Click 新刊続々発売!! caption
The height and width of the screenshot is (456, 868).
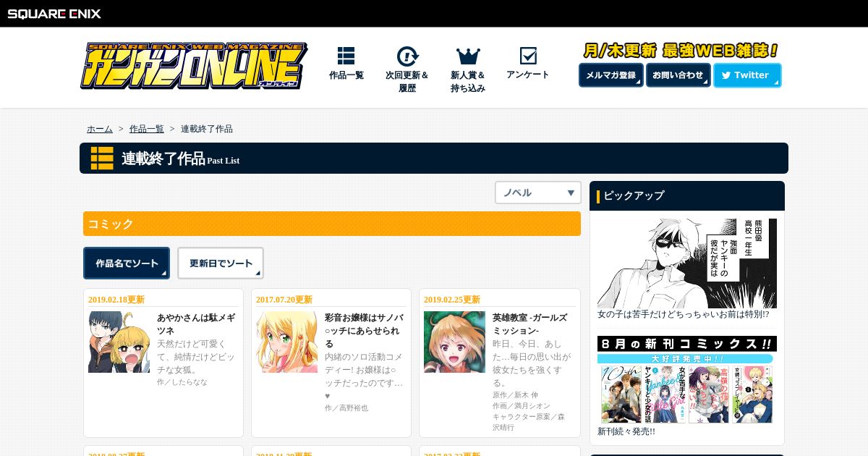[626, 431]
